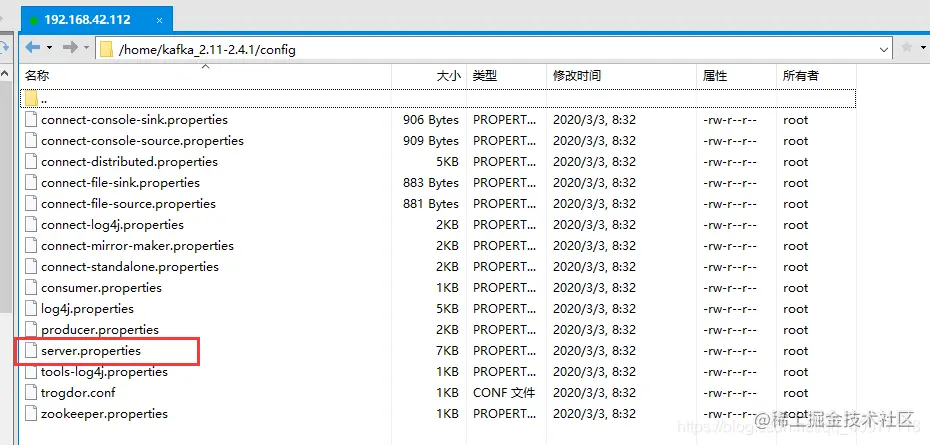Go forward with the gray right arrow
Image resolution: width=930 pixels, height=445 pixels.
pyautogui.click(x=70, y=47)
